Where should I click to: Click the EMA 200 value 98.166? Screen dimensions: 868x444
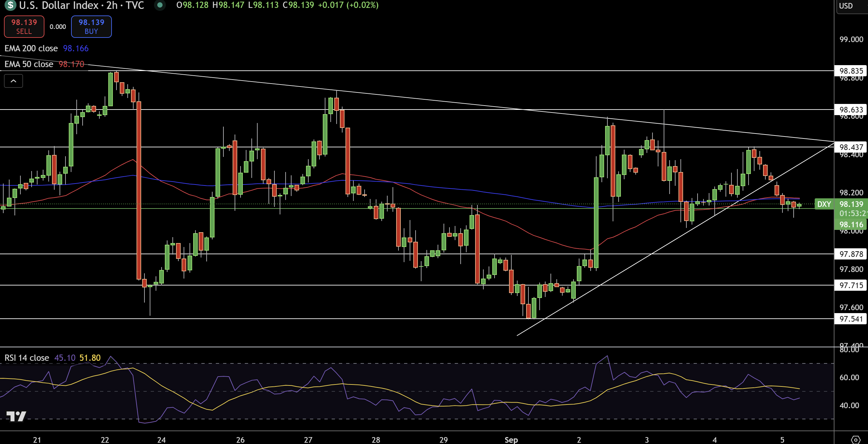point(76,48)
